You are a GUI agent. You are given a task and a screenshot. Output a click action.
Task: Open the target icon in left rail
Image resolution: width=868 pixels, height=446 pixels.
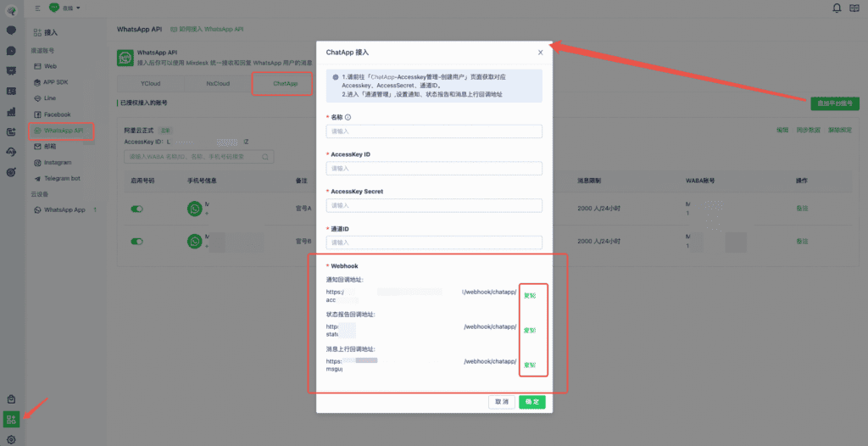coord(11,173)
